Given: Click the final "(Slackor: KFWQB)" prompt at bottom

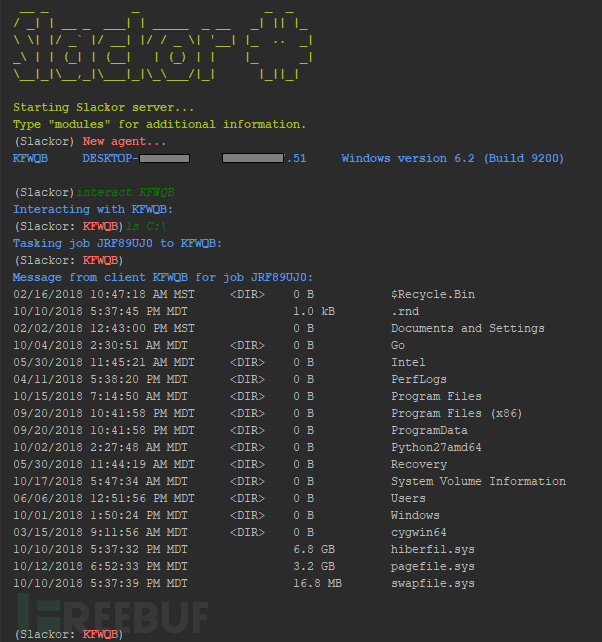Looking at the screenshot, I should click(69, 635).
